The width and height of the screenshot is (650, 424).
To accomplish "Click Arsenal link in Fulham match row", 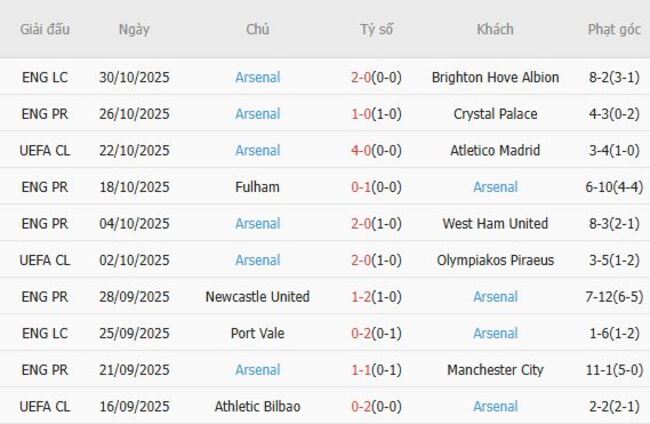I will tap(495, 187).
